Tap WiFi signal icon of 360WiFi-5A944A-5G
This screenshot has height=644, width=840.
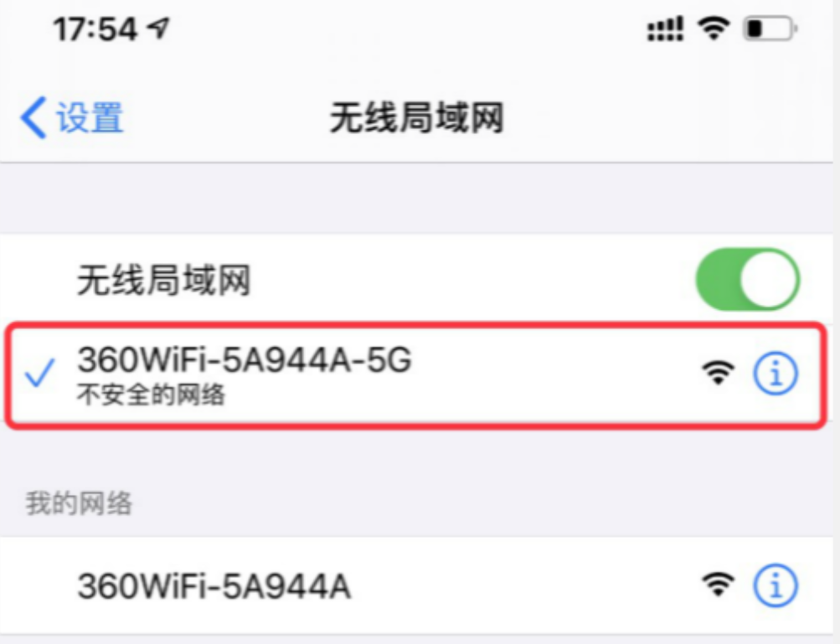719,373
